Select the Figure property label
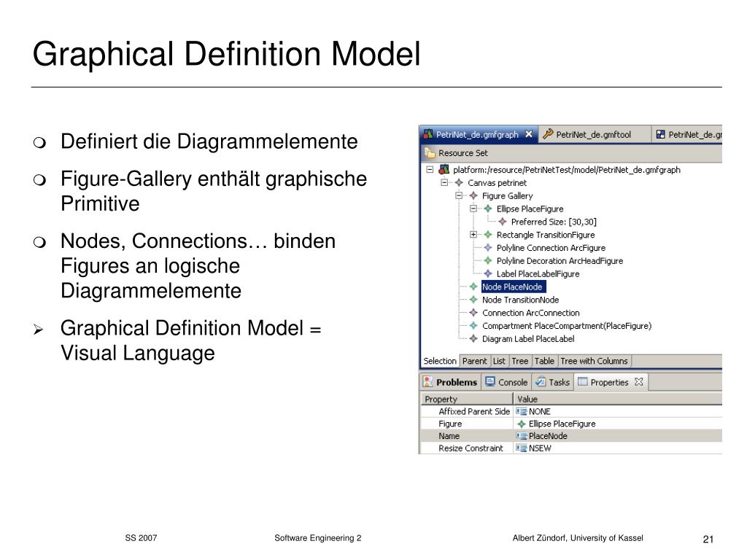This screenshot has height=560, width=747. pos(450,424)
